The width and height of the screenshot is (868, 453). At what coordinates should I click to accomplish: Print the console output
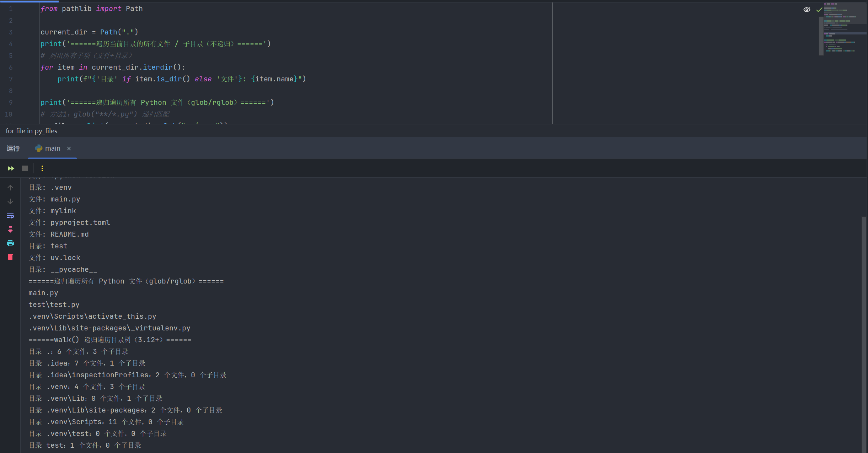click(x=10, y=243)
